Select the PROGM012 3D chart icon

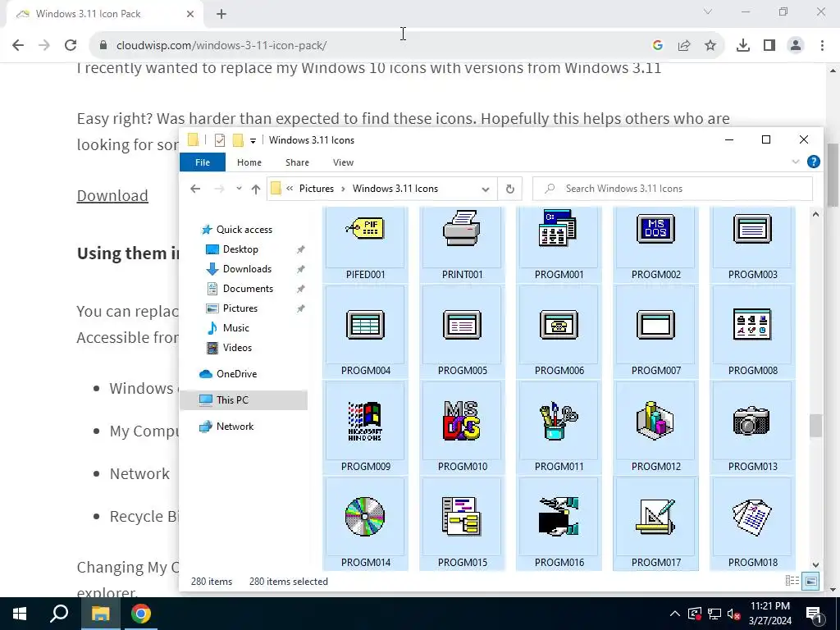655,427
